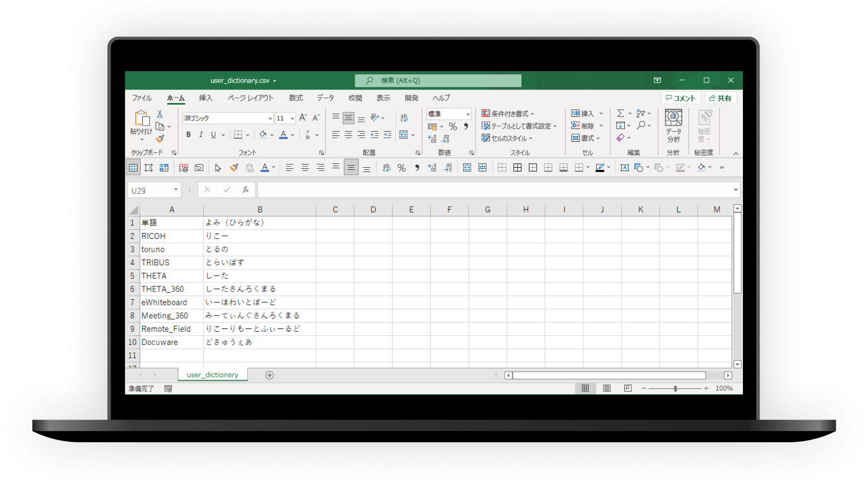Switch to the データ tab
This screenshot has height=480, width=868.
click(x=325, y=98)
